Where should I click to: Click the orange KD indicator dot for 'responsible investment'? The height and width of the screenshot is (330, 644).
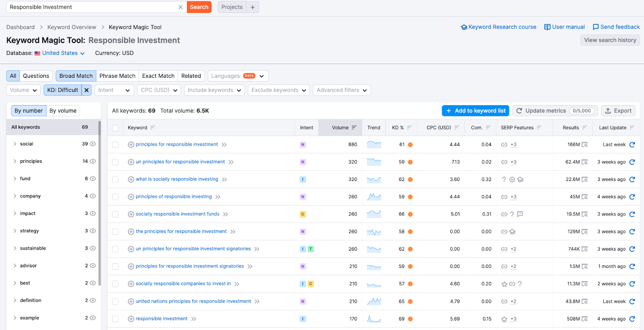tap(410, 319)
